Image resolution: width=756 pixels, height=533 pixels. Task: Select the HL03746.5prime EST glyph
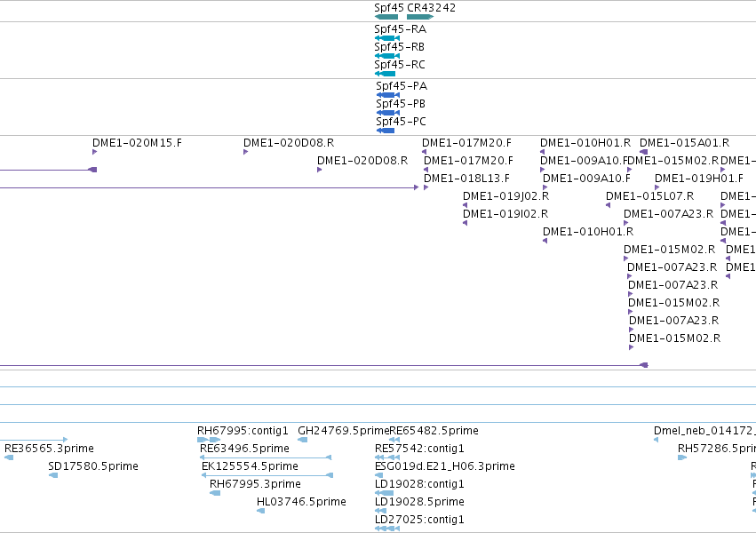coord(261,511)
